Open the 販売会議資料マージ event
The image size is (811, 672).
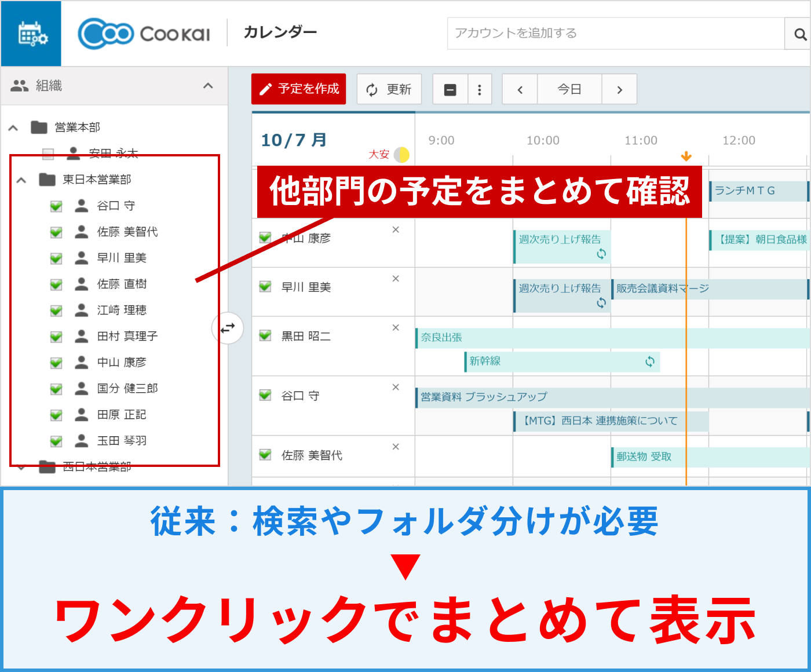pyautogui.click(x=710, y=289)
